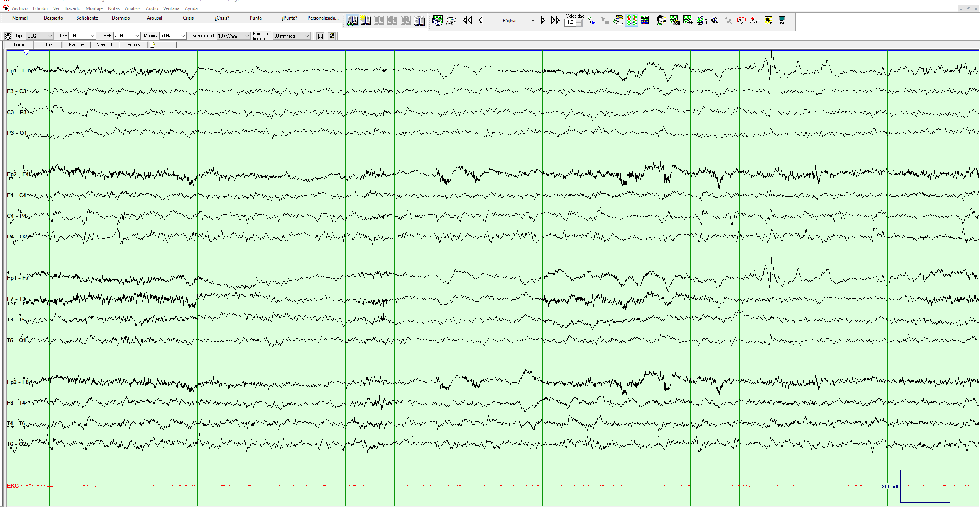The width and height of the screenshot is (980, 509).
Task: Click the greyed zoom-out magnifier icon
Action: tap(728, 20)
